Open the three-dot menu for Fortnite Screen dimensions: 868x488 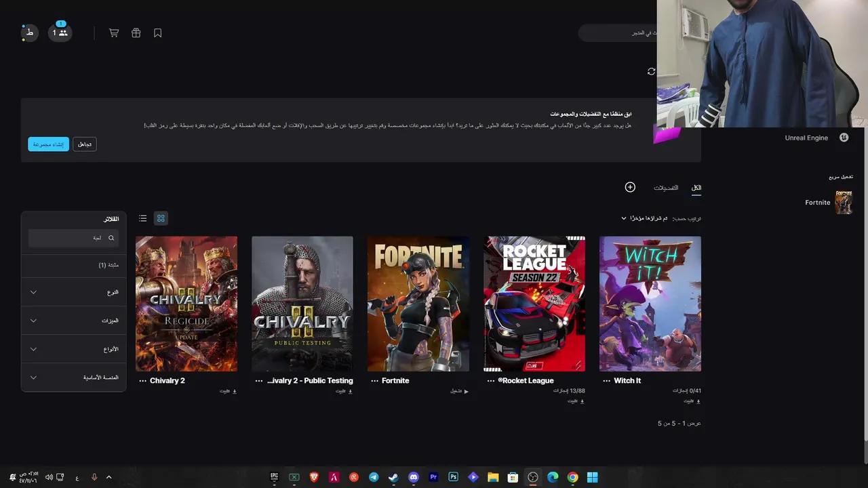(374, 381)
